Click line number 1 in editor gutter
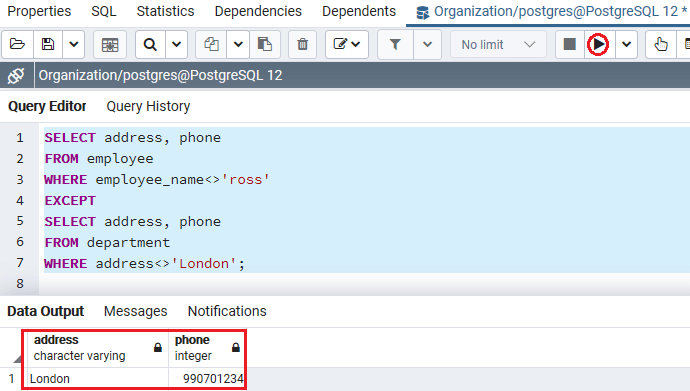The width and height of the screenshot is (690, 391). pyautogui.click(x=20, y=138)
